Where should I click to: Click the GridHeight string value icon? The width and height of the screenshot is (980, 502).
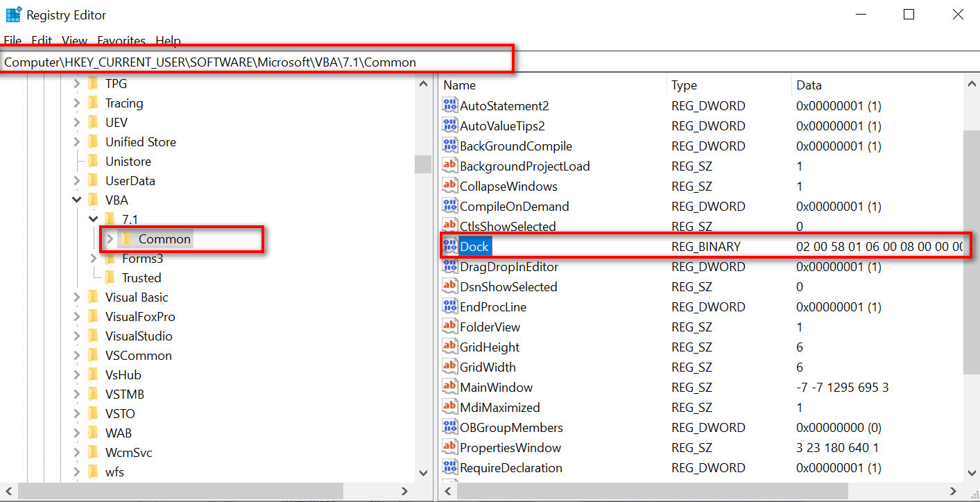450,347
